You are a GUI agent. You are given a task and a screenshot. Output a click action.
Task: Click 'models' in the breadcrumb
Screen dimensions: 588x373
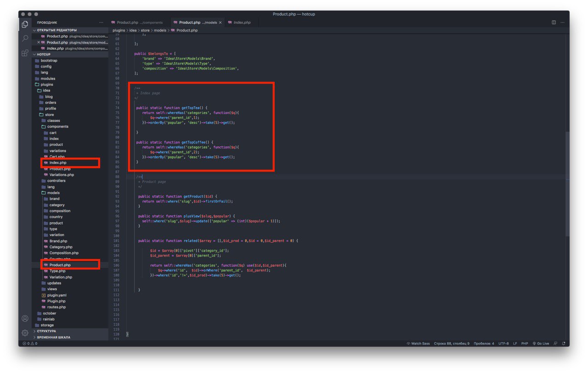[160, 30]
